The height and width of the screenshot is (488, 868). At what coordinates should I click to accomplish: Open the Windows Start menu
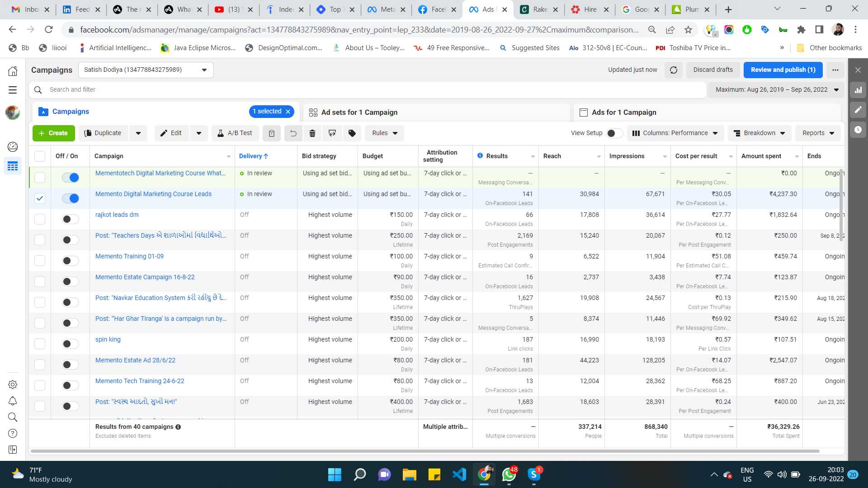335,474
